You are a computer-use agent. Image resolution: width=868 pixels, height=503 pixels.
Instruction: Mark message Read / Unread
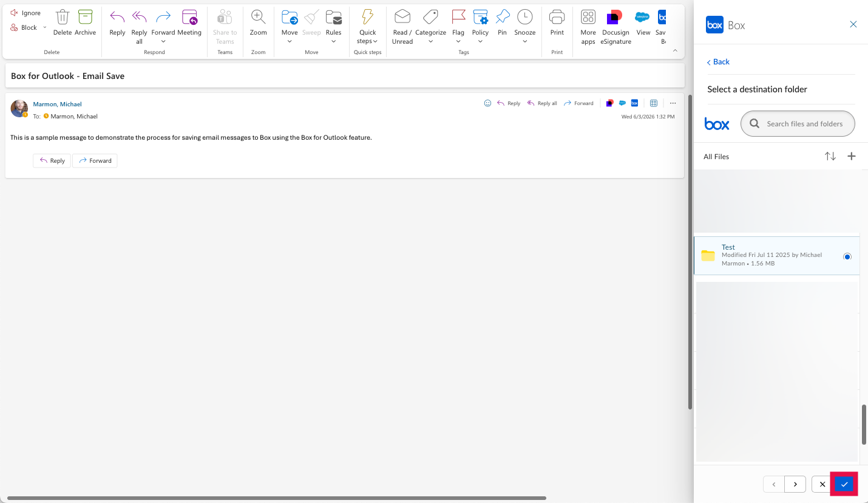click(402, 27)
